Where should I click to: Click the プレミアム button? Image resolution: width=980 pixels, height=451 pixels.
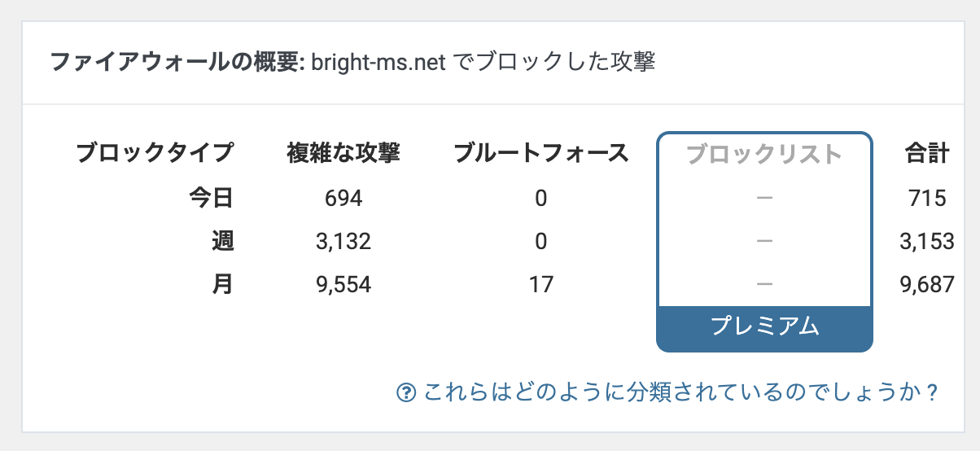pos(764,326)
